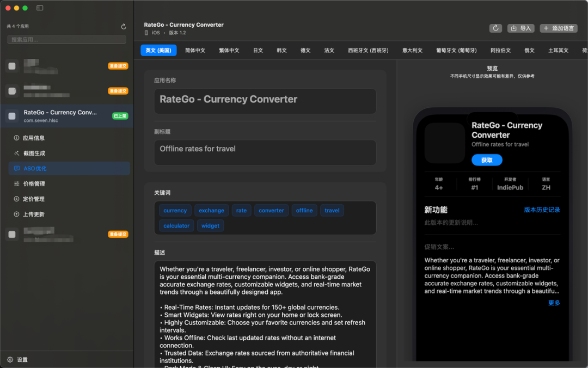588x368 pixels.
Task: Open the 应用信息 sidebar item
Action: (x=69, y=138)
